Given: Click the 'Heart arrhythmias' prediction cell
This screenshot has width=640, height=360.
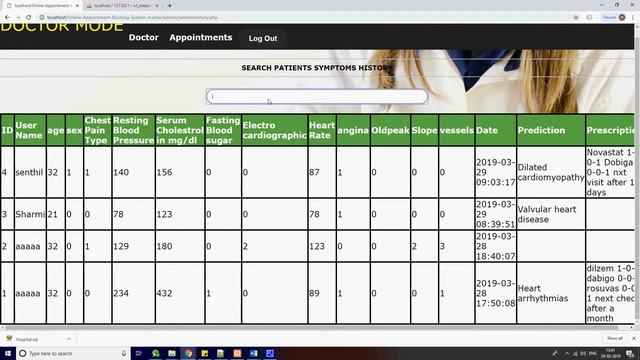Looking at the screenshot, I should (x=551, y=293).
